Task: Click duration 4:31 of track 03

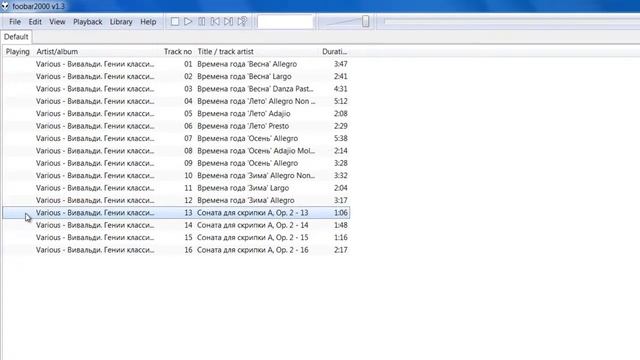Action: click(x=340, y=89)
